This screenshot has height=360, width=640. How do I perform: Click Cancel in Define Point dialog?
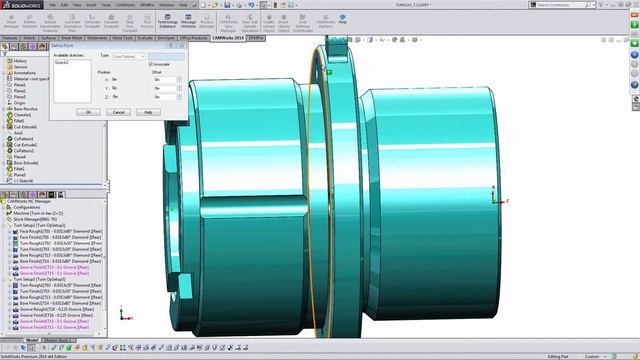118,112
